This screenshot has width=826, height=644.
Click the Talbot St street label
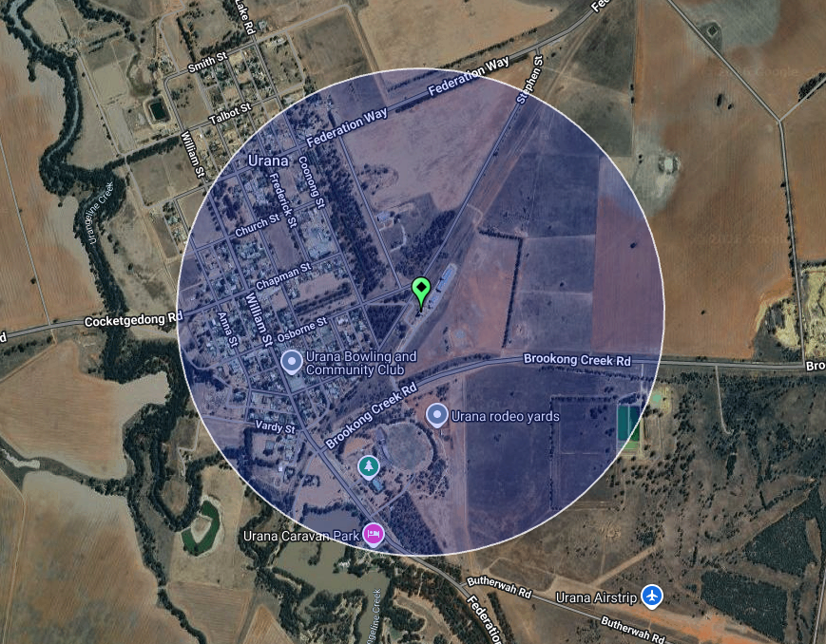pos(230,114)
